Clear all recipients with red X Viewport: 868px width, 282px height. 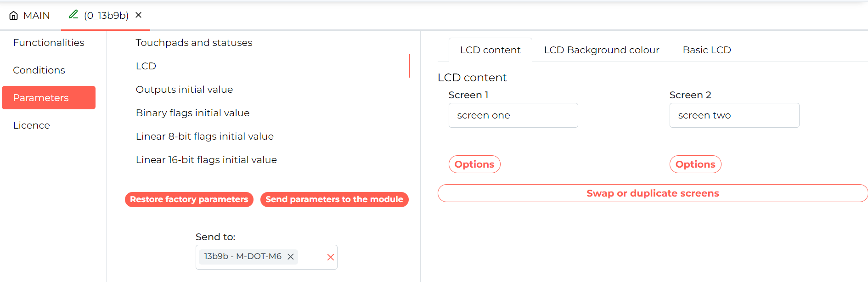(x=330, y=257)
